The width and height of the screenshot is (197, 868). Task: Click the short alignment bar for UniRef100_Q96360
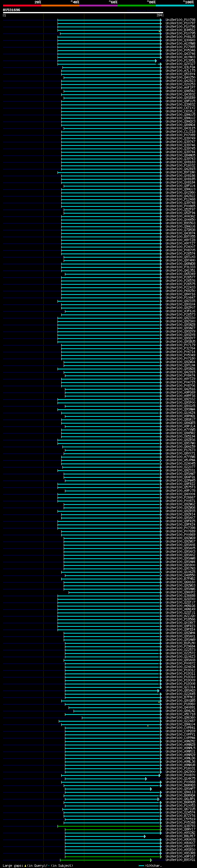point(122,718)
